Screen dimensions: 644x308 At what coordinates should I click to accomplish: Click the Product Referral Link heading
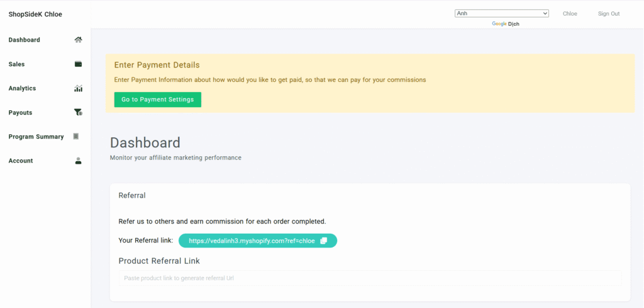(159, 261)
